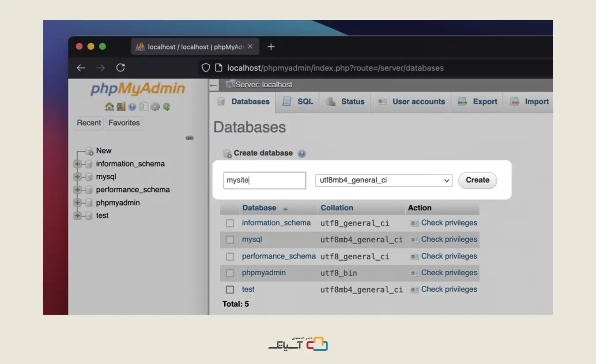
Task: Reload navigation panel with green arrow icon
Action: [166, 107]
